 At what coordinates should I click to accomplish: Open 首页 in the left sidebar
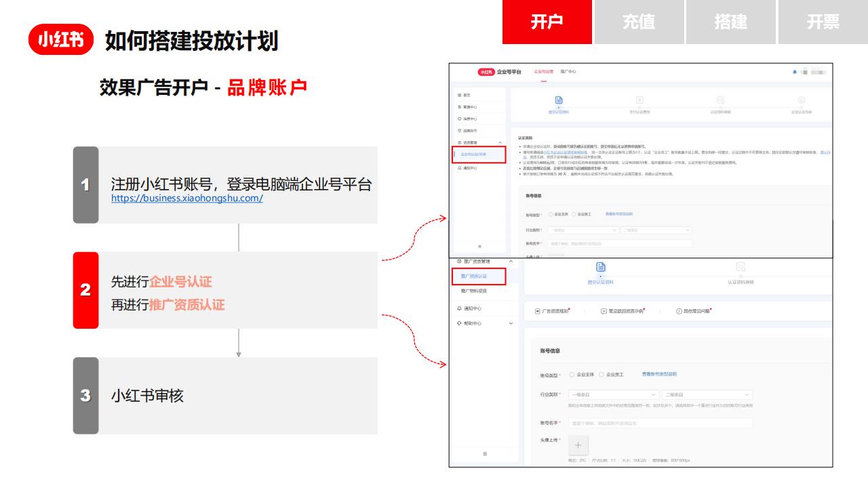coord(465,96)
